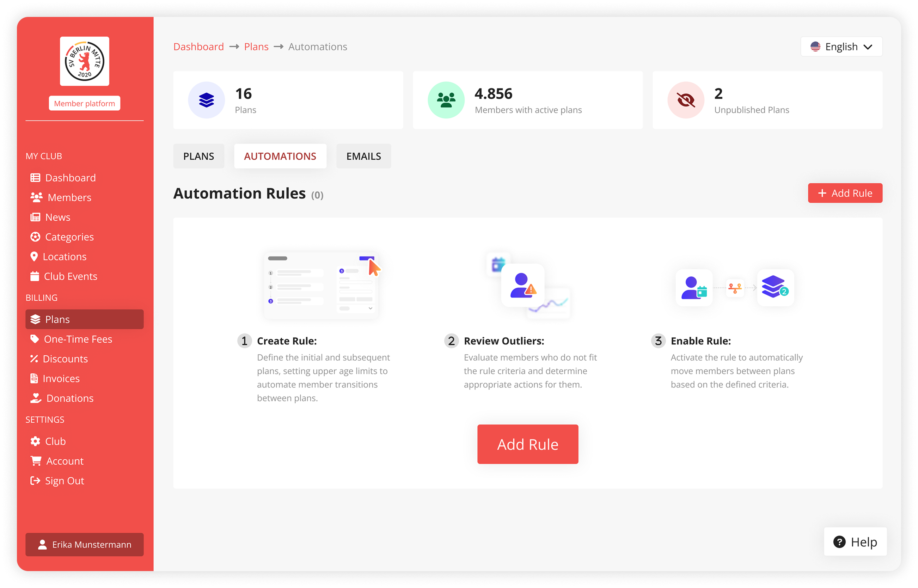Open Invoices from the sidebar icon
Viewport: 918px width, 588px height.
tap(35, 378)
